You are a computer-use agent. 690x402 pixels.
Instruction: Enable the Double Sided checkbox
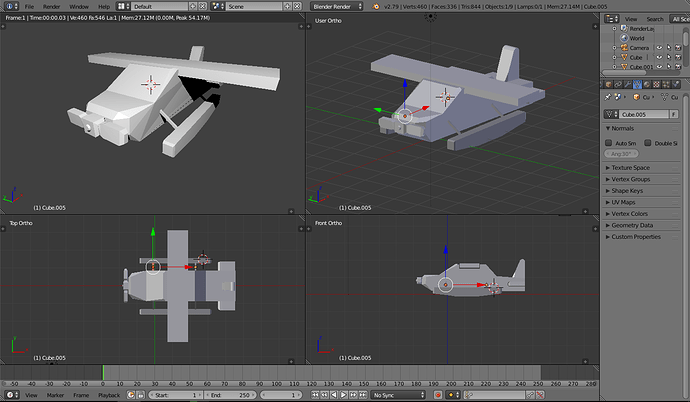pos(648,143)
